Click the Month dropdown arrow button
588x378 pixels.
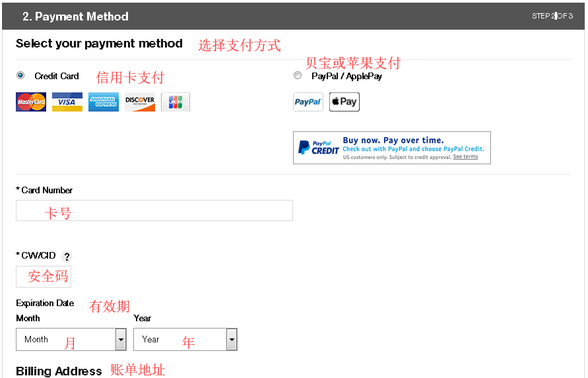pos(121,340)
